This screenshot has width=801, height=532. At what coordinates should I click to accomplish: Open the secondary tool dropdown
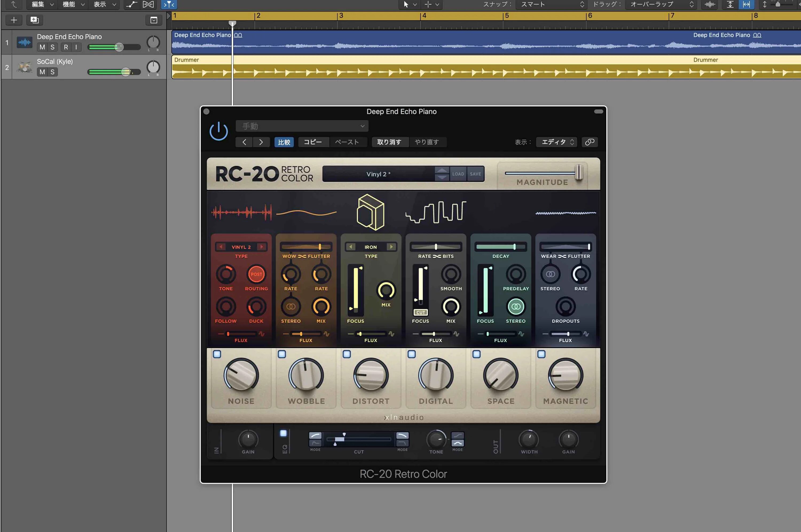coord(432,5)
